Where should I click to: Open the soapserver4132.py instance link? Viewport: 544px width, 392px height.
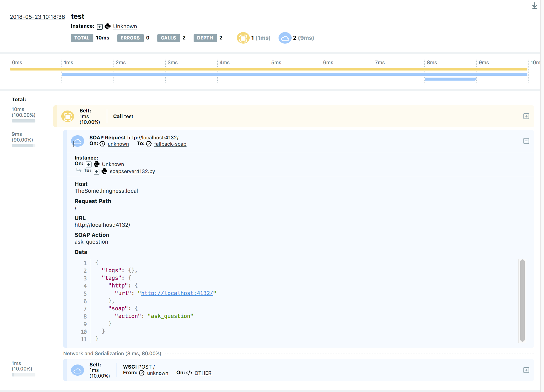tap(132, 171)
